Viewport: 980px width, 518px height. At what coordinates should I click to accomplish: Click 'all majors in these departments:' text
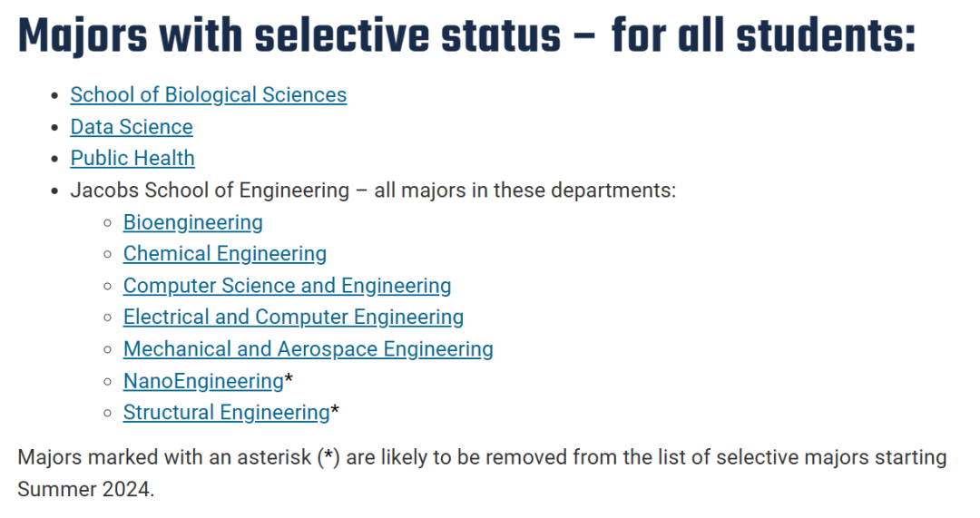pyautogui.click(x=525, y=190)
